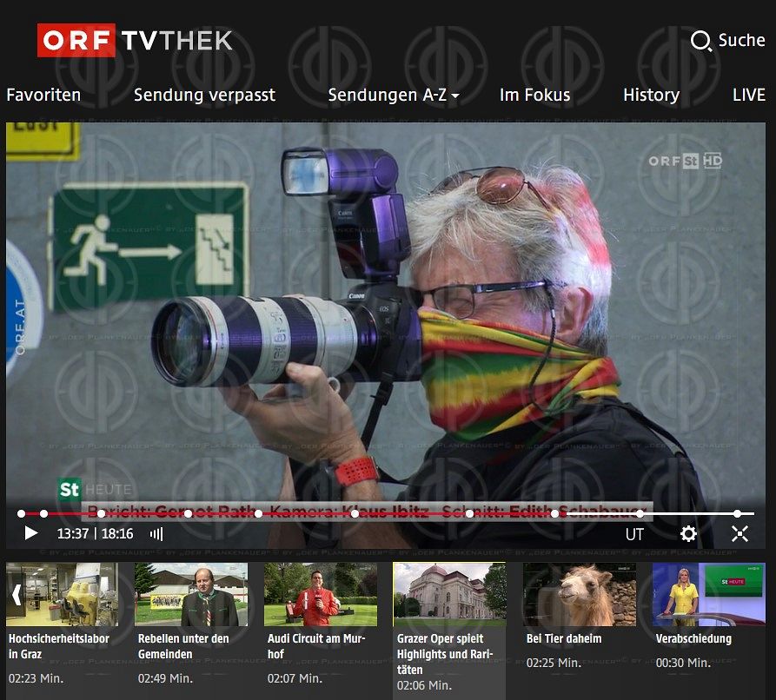Expand the Sendungen A-Z dropdown

pos(393,95)
